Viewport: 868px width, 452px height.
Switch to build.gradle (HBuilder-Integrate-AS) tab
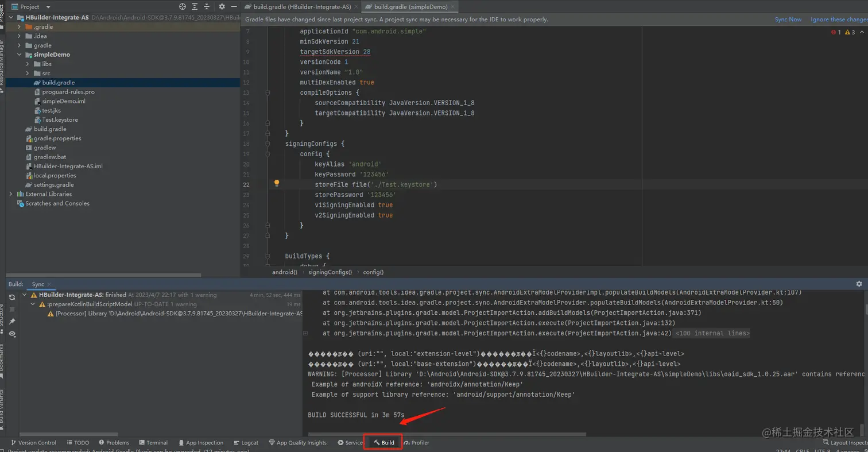[x=301, y=6]
